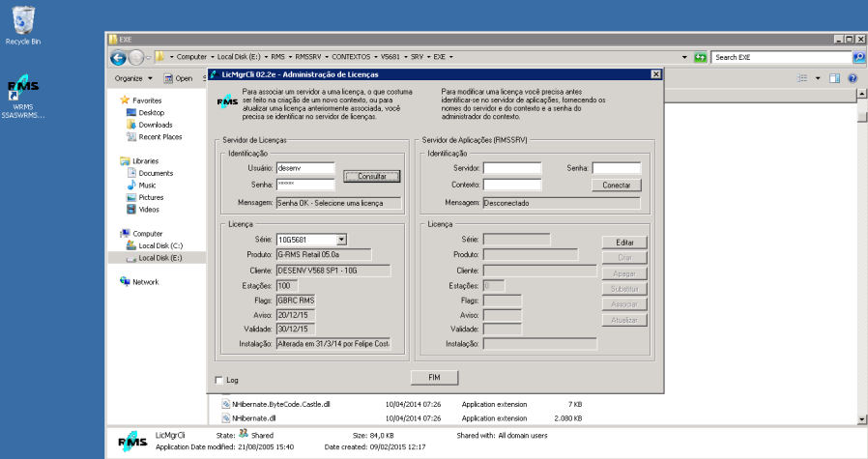Click the Search EXE box
This screenshot has height=459, width=868.
(x=781, y=57)
